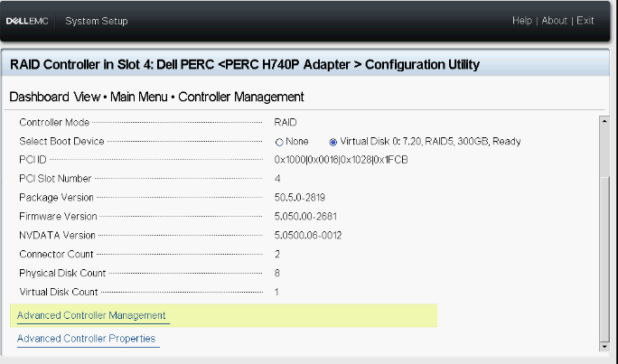Open Advanced Controller Properties link
The image size is (618, 364).
coord(87,339)
